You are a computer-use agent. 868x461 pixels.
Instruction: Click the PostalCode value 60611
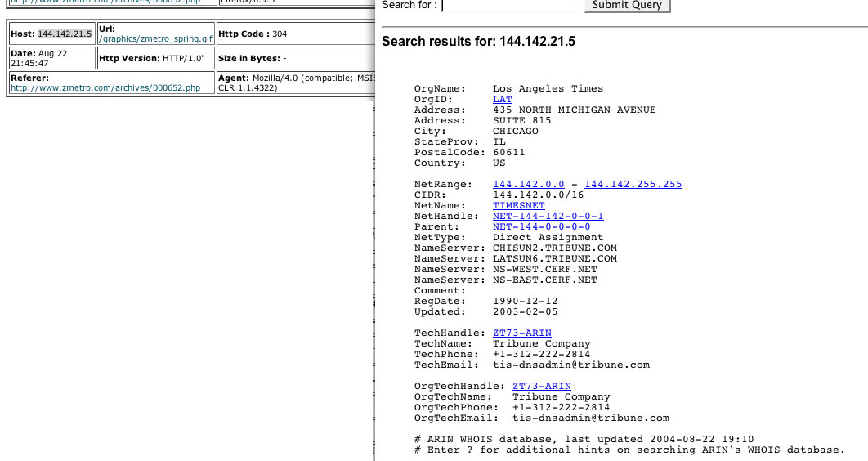(508, 152)
